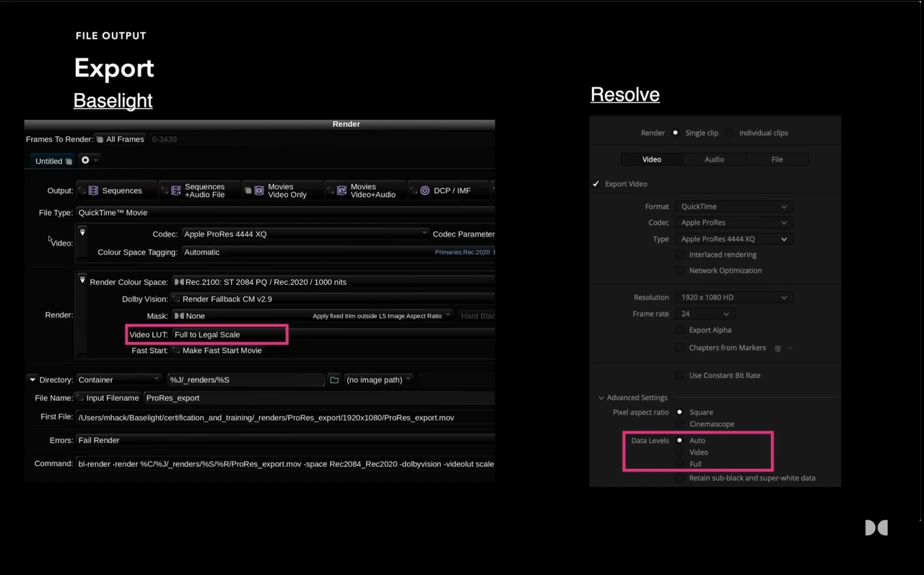This screenshot has height=575, width=924.
Task: Open the Baselight Codec dropdown
Action: point(305,234)
